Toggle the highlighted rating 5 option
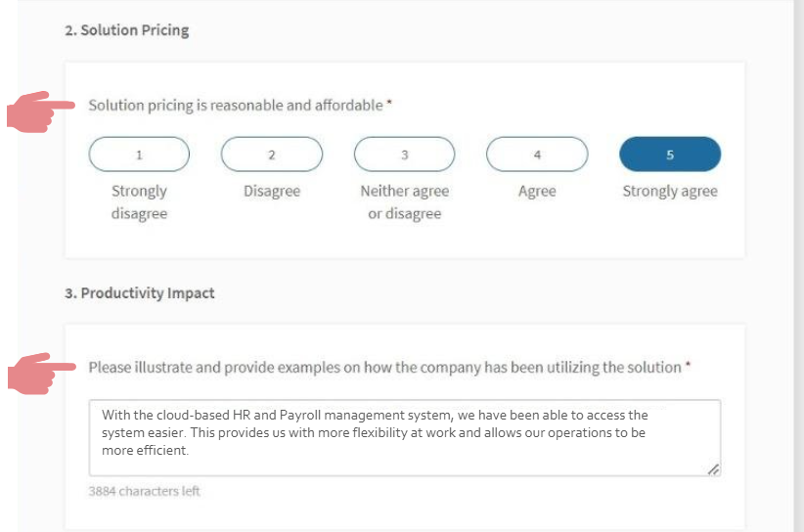Image resolution: width=804 pixels, height=532 pixels. (x=670, y=155)
